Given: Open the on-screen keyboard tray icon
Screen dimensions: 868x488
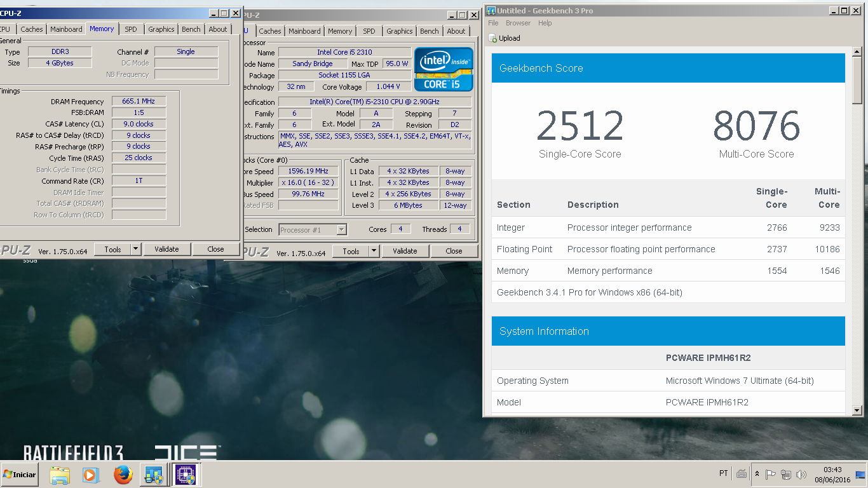Looking at the screenshot, I should 741,474.
